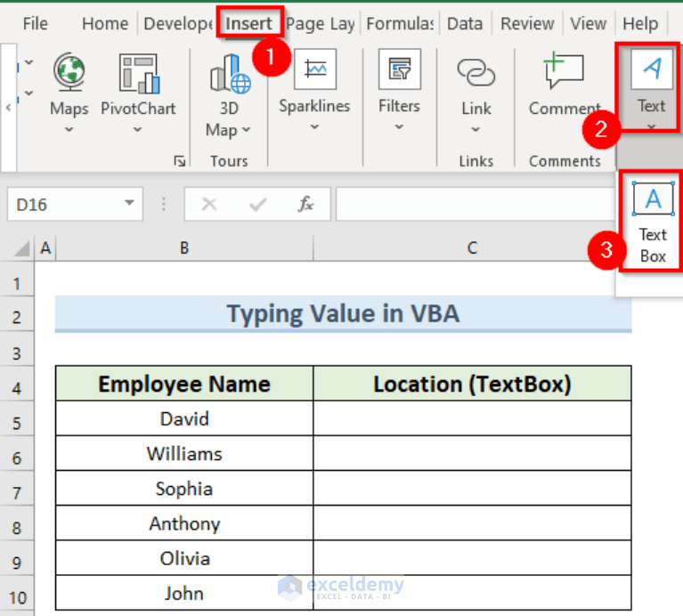
Task: Select the empty location cell beside Sophia
Action: (472, 489)
